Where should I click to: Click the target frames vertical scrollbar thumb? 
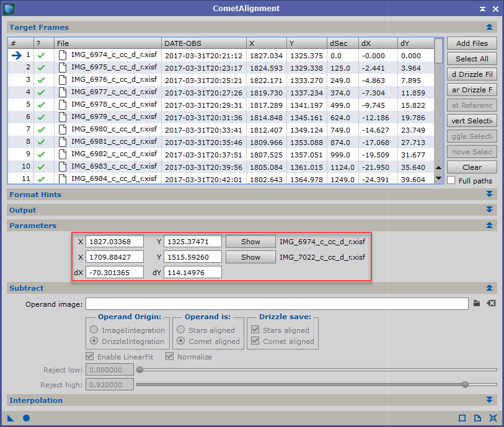point(438,51)
